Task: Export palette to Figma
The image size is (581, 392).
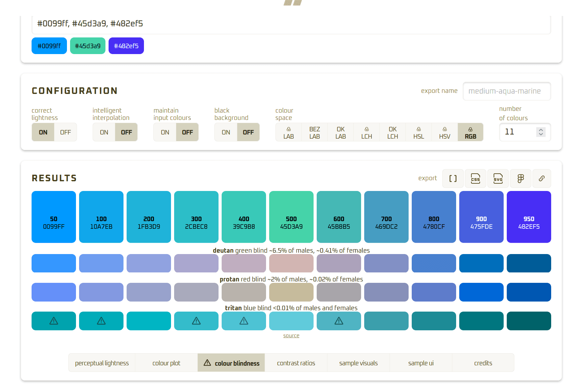Action: tap(520, 178)
